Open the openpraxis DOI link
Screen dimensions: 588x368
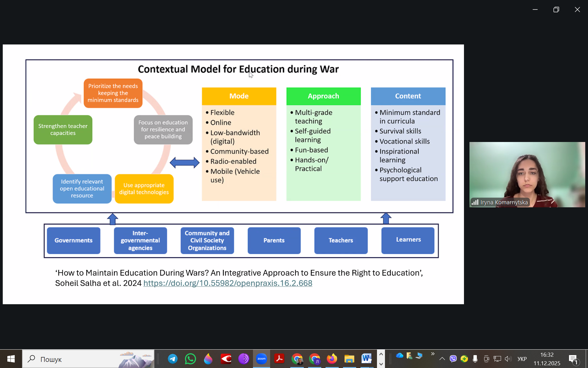click(x=228, y=283)
